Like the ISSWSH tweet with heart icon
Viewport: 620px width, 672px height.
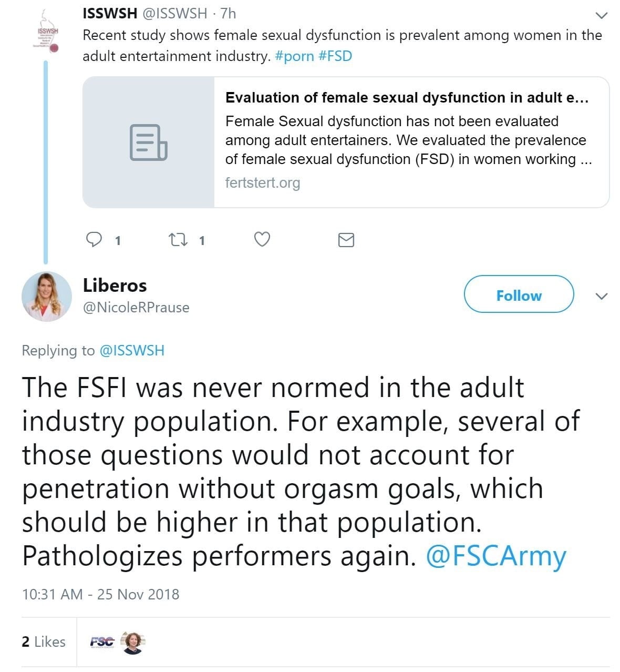(x=262, y=240)
